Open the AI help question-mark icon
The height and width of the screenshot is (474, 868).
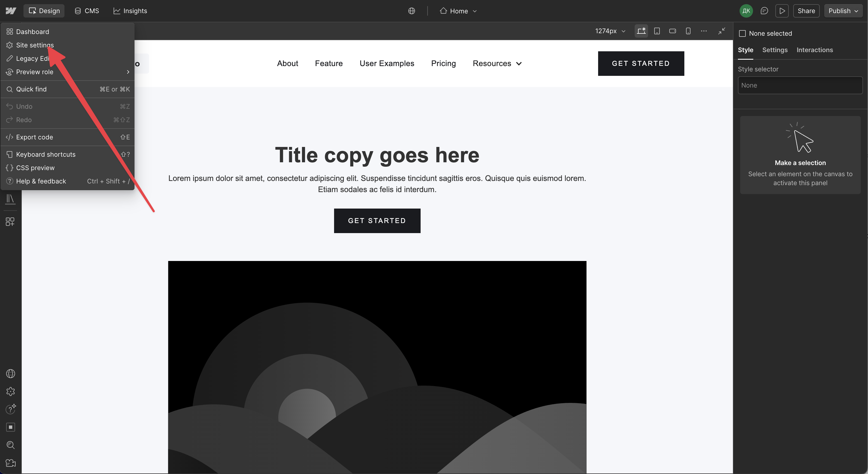click(x=10, y=409)
